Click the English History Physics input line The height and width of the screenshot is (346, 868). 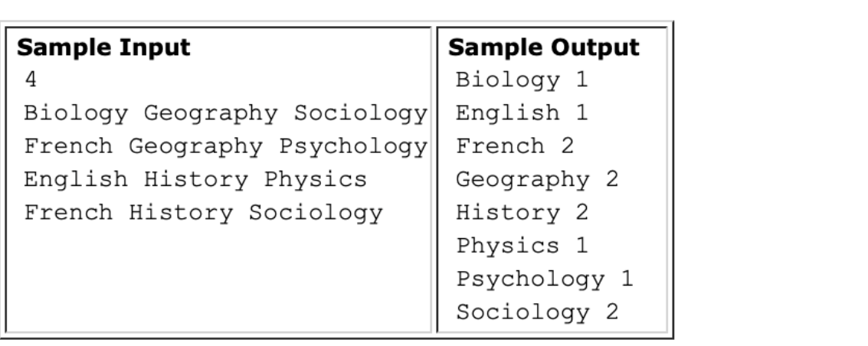point(195,180)
